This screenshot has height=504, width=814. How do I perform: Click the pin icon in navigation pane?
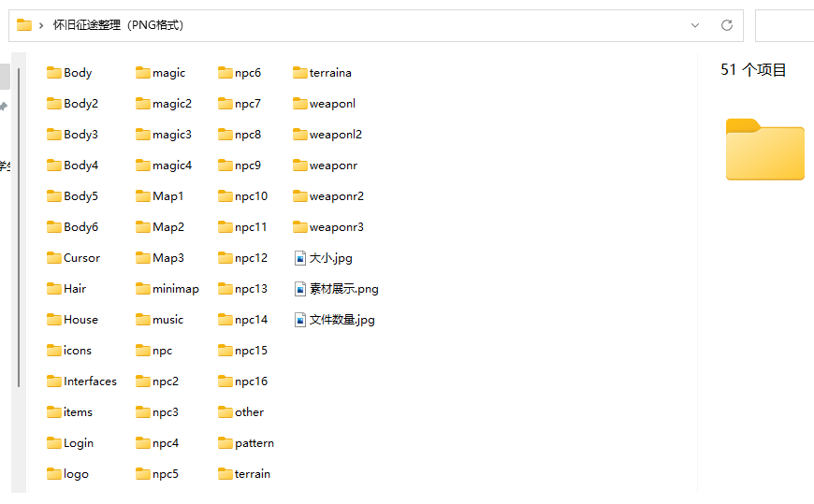(4, 107)
